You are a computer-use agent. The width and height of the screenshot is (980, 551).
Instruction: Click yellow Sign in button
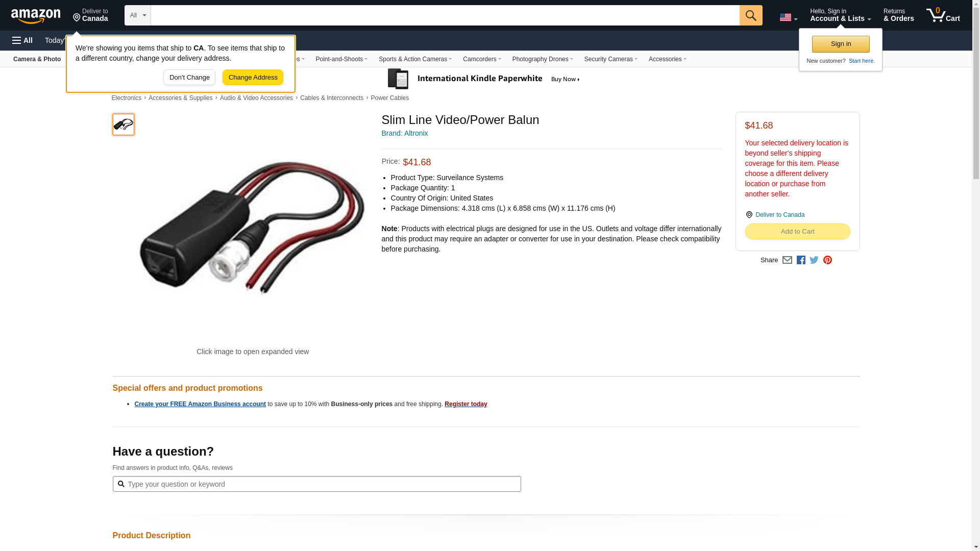point(841,44)
